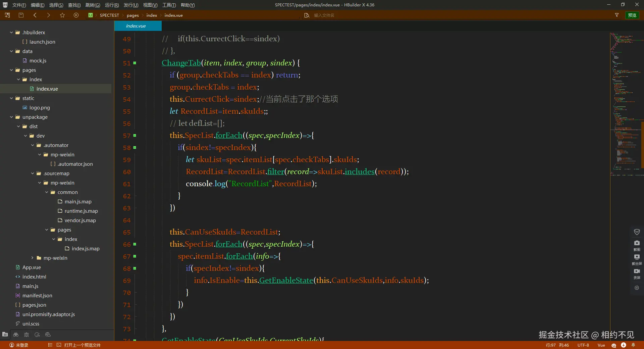Open manifest.json in the file tree
Screen dimensions: 644x349
click(37, 295)
